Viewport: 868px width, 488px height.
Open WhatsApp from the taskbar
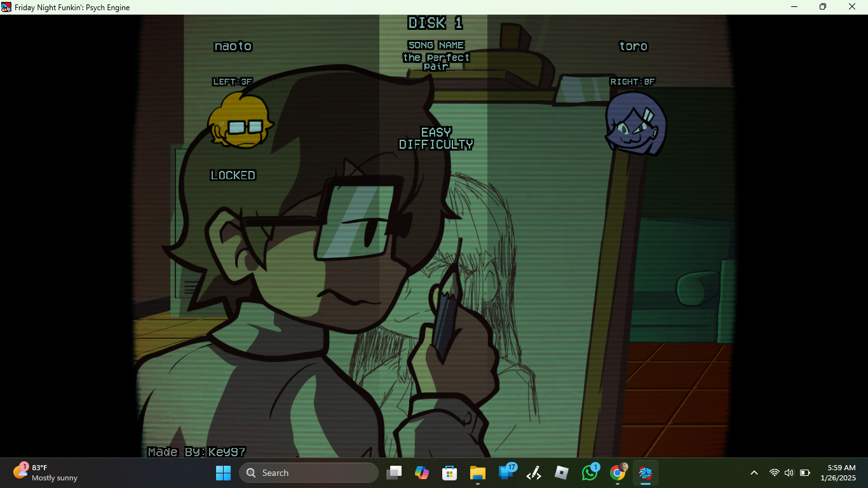pyautogui.click(x=590, y=473)
